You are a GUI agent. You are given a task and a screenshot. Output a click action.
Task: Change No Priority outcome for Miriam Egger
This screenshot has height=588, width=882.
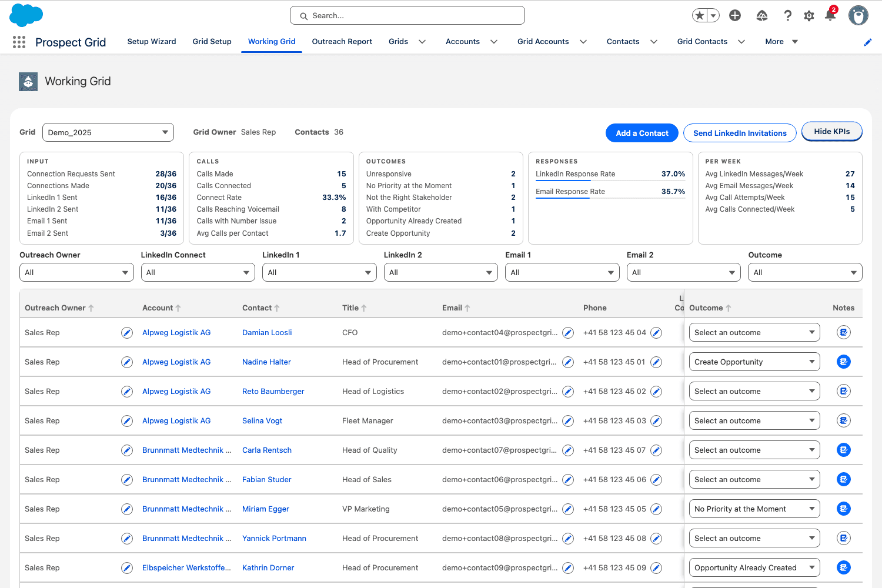(x=754, y=509)
